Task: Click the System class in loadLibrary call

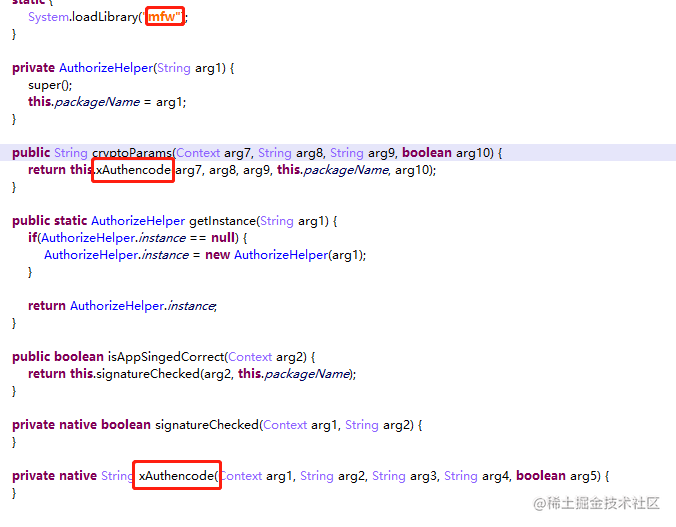Action: (48, 17)
